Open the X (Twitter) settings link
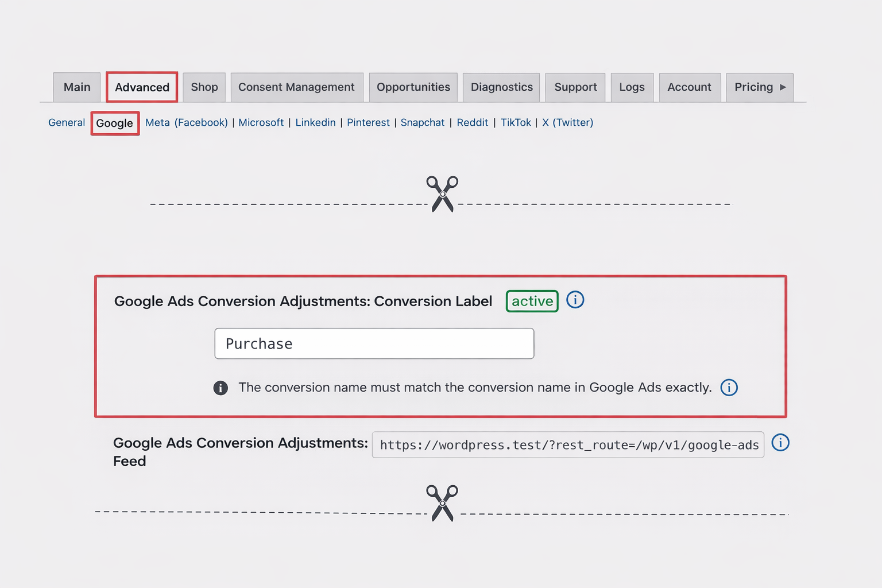 tap(567, 122)
